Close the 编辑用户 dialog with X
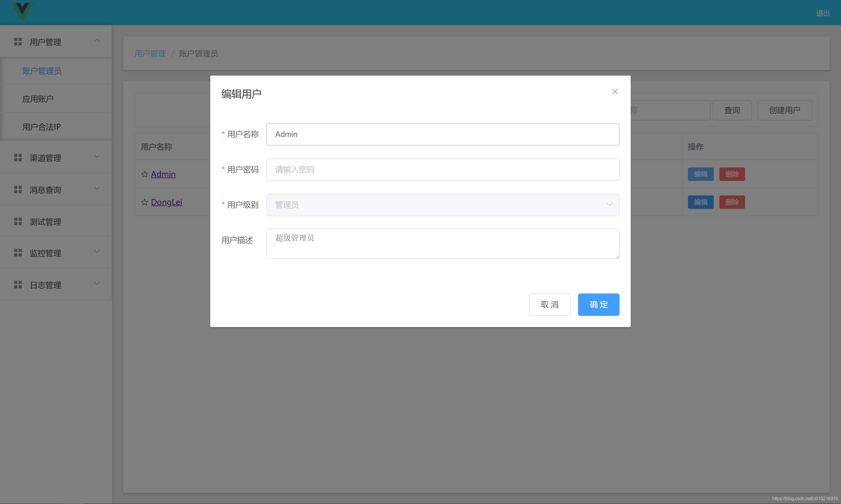This screenshot has height=504, width=841. pyautogui.click(x=614, y=92)
